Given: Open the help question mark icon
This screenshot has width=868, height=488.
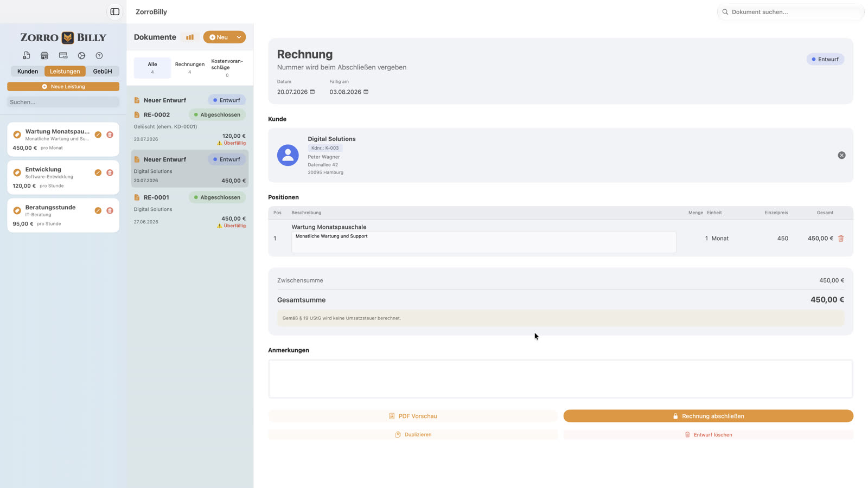Looking at the screenshot, I should tap(99, 55).
